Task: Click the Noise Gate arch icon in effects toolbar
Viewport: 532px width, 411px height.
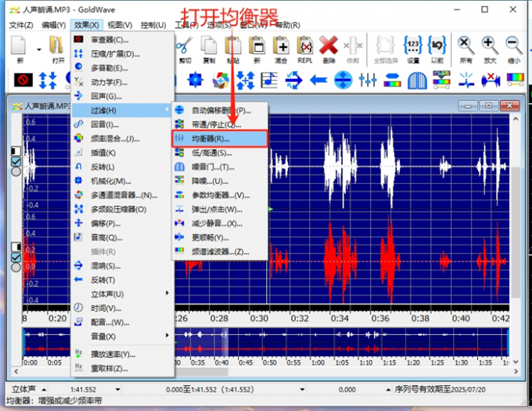Action: [417, 80]
